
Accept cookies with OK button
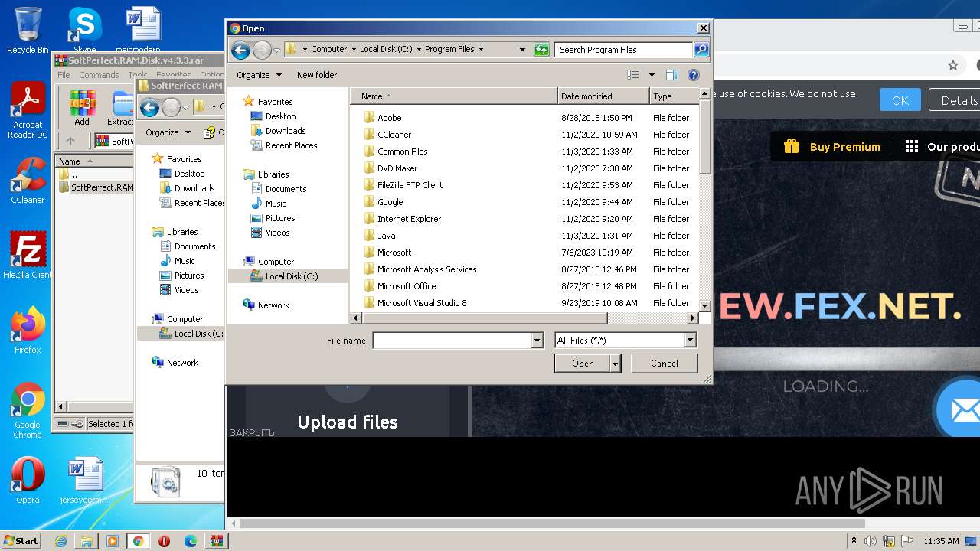pos(900,100)
